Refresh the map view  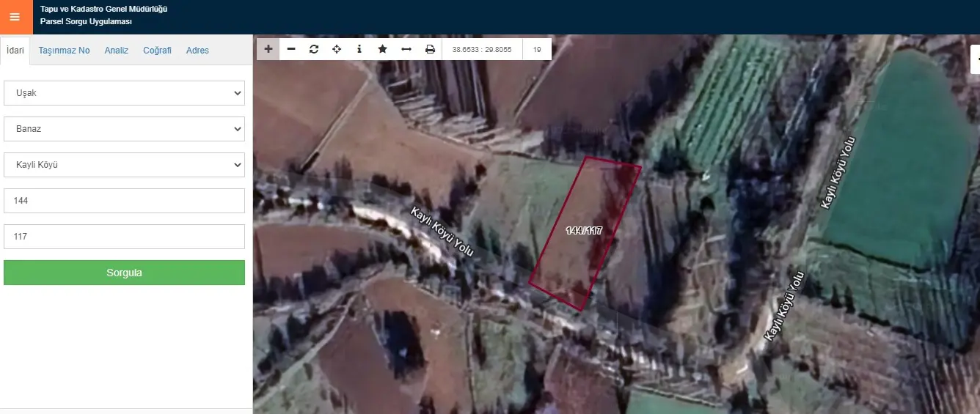click(314, 49)
